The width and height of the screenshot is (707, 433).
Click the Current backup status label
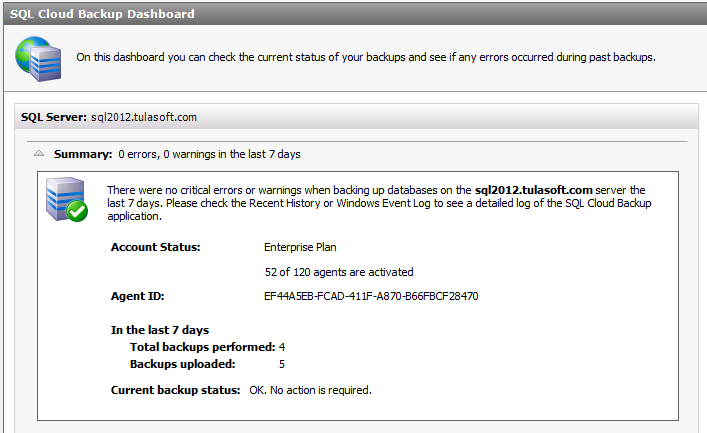175,390
